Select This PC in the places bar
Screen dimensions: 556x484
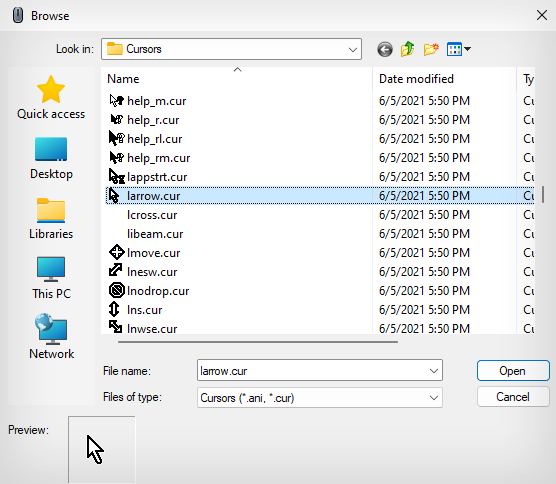point(51,278)
